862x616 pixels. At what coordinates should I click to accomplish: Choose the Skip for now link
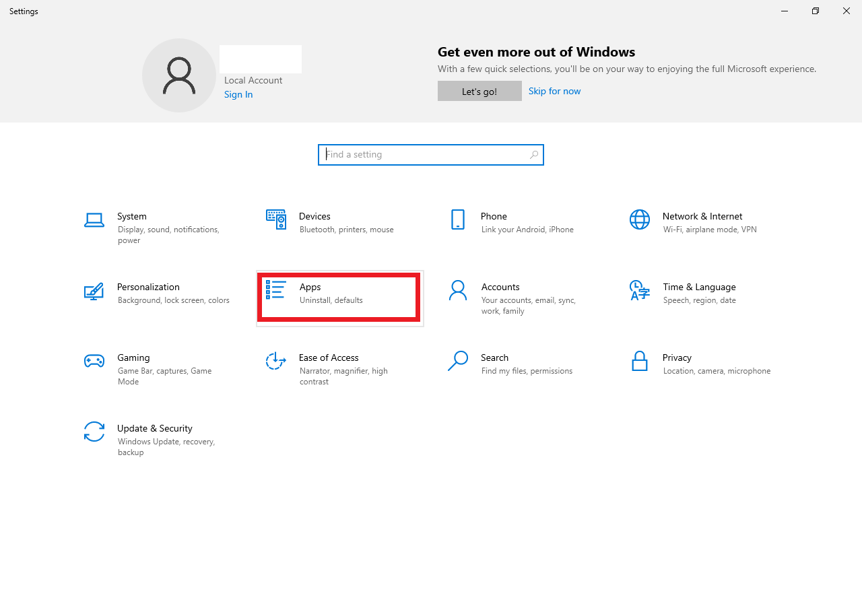[554, 91]
